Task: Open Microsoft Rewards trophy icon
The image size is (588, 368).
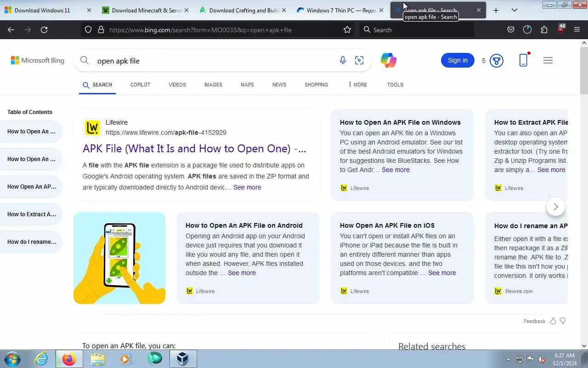Action: pyautogui.click(x=497, y=60)
